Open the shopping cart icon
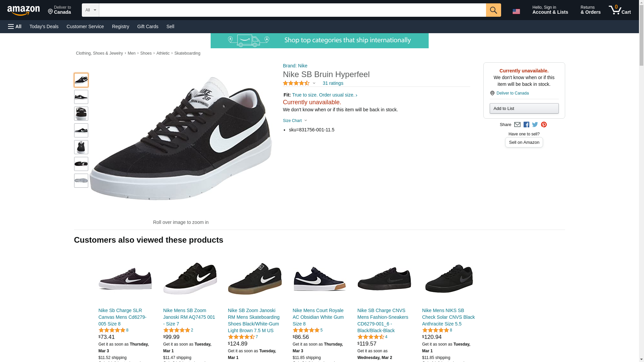Screen dimensions: 644x362 (620, 10)
